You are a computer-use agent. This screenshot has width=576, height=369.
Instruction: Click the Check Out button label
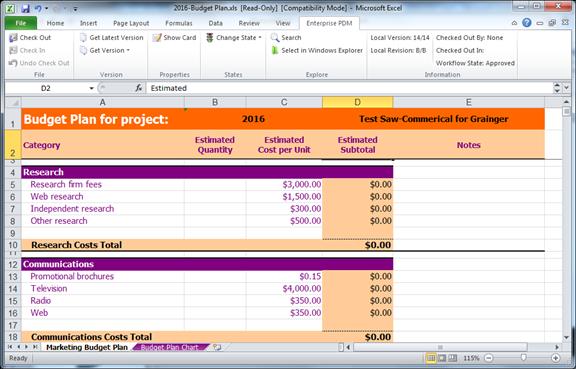click(35, 37)
